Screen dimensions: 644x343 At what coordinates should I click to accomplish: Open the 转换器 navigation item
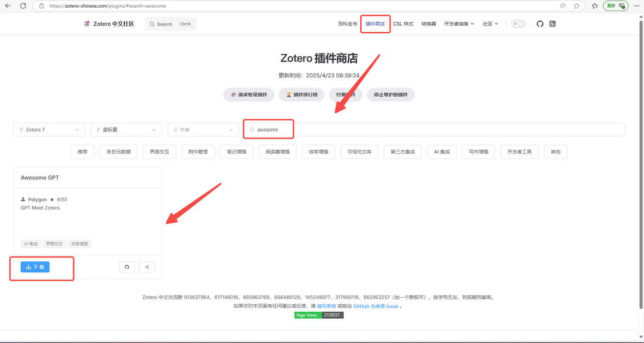point(429,24)
